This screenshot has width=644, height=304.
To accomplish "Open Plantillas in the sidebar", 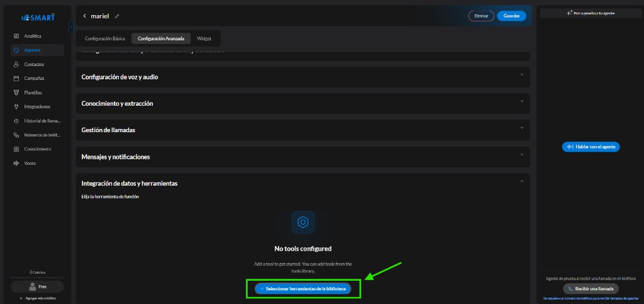I will coord(33,93).
